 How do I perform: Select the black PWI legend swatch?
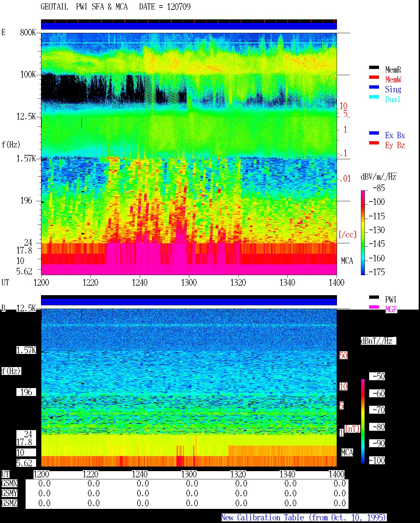click(x=374, y=297)
